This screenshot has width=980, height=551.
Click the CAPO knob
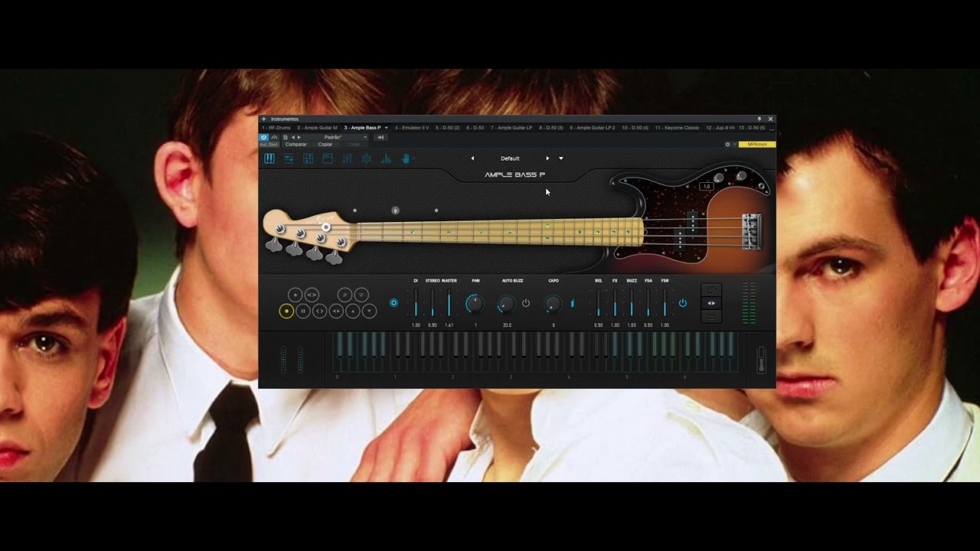click(553, 305)
